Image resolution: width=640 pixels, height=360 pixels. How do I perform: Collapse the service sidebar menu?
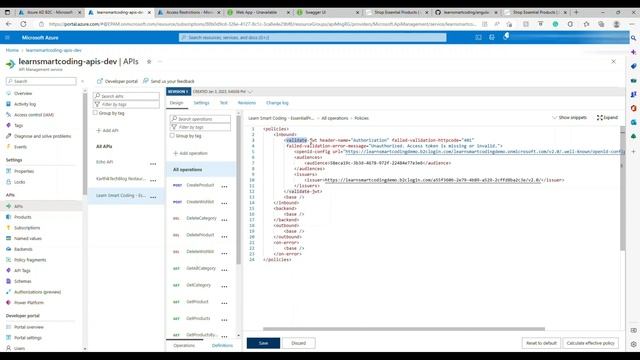(x=82, y=81)
